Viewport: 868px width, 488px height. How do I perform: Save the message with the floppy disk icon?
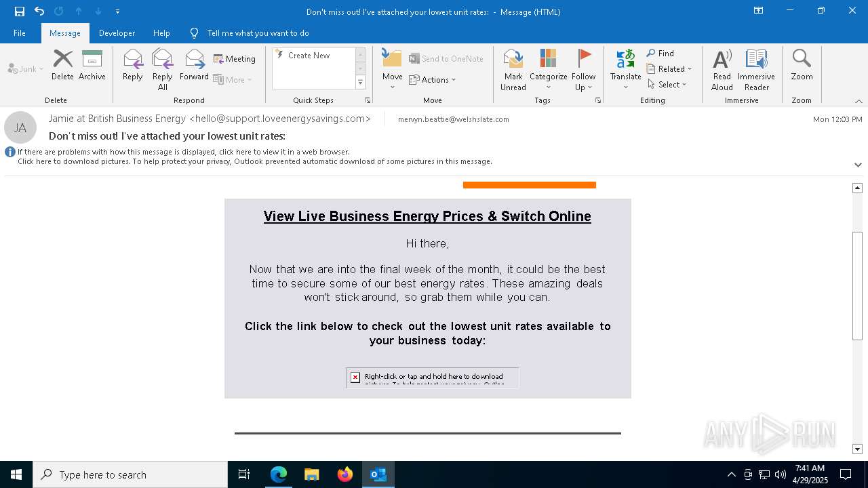pyautogui.click(x=20, y=12)
